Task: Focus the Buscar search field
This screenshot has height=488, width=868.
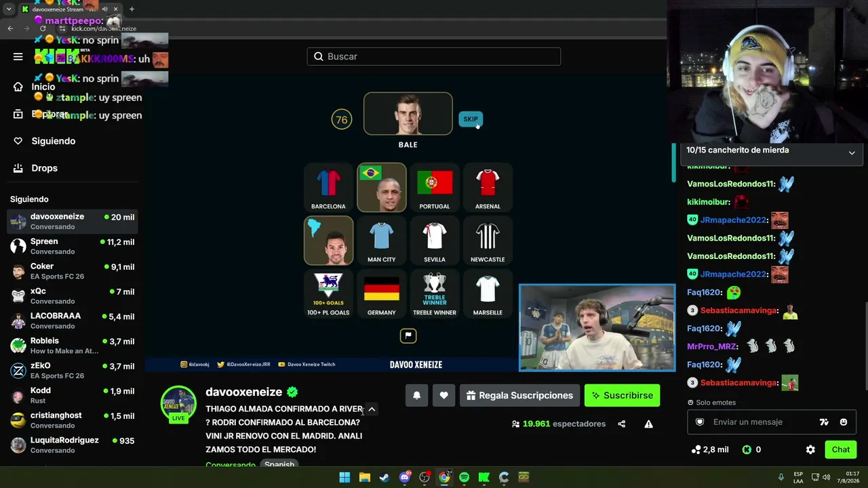Action: [x=434, y=56]
